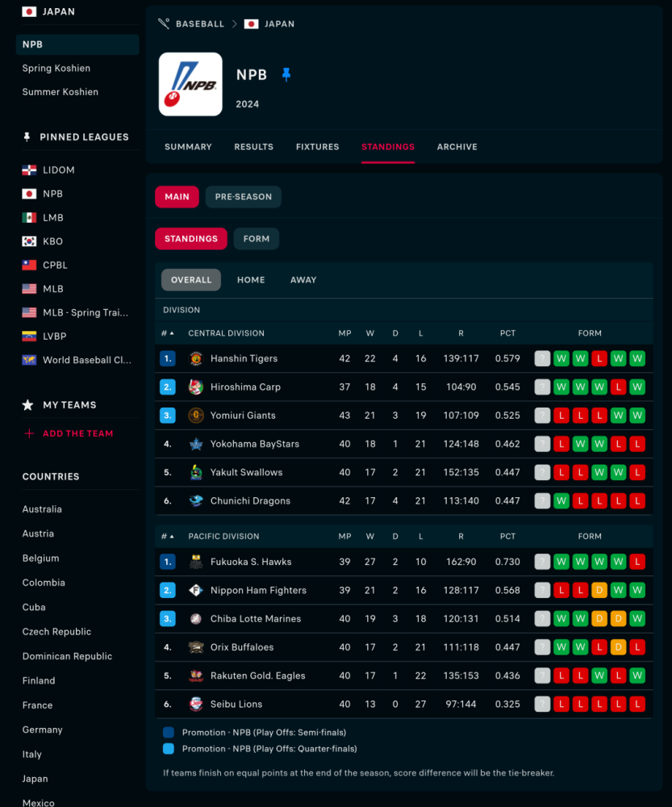Click the MLB pinned league entry

53,289
